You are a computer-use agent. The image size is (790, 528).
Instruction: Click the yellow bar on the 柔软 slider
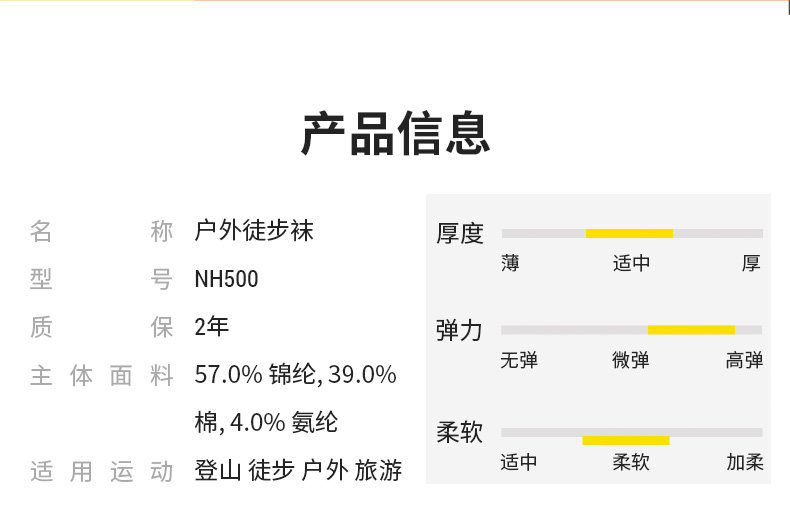626,440
